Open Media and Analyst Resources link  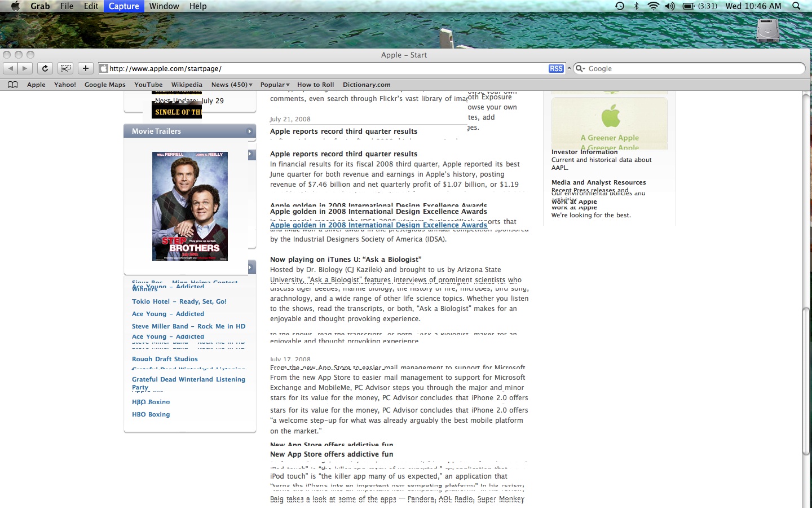coord(599,182)
